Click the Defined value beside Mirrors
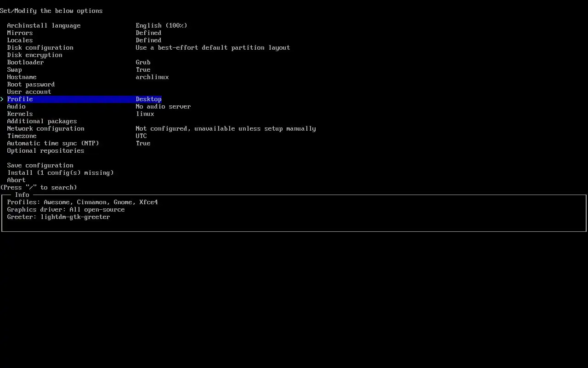This screenshot has height=368, width=588. pyautogui.click(x=148, y=33)
